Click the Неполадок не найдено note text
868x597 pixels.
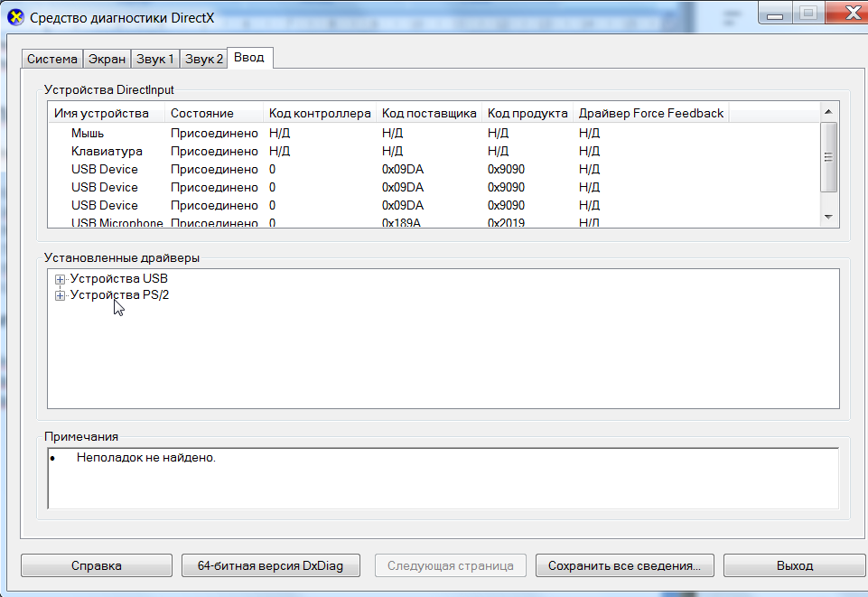(146, 458)
